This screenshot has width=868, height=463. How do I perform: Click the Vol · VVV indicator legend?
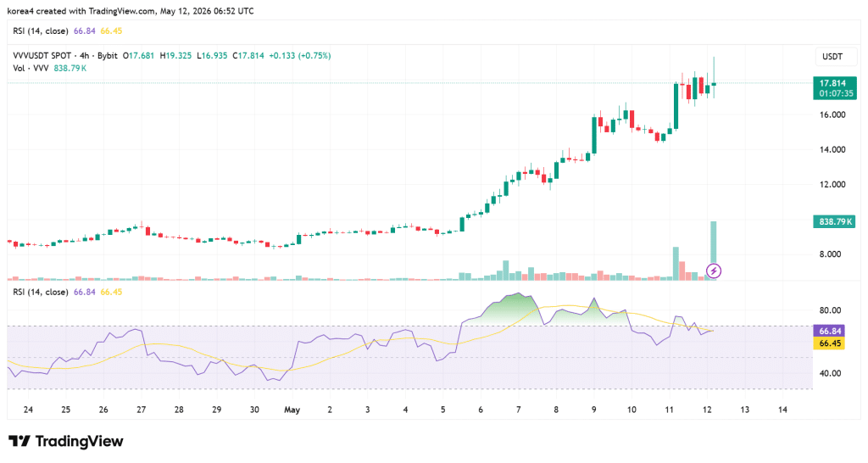[31, 68]
